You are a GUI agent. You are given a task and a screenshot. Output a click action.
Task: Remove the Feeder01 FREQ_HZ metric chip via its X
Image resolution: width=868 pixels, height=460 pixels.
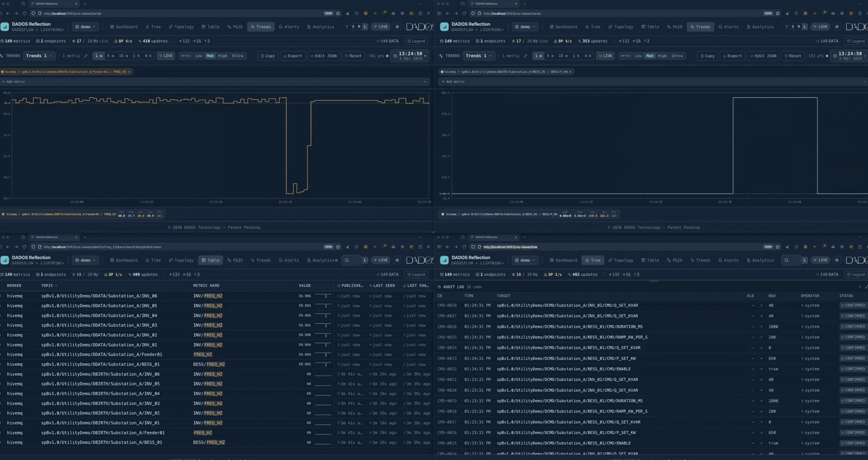pyautogui.click(x=129, y=72)
